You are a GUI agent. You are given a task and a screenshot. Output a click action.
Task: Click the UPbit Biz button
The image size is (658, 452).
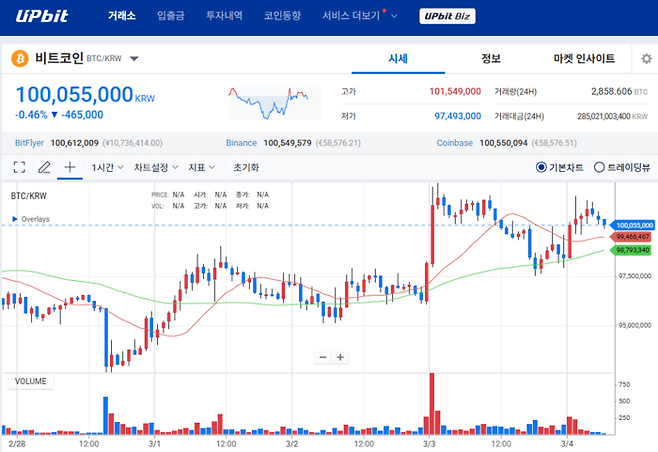tap(447, 16)
